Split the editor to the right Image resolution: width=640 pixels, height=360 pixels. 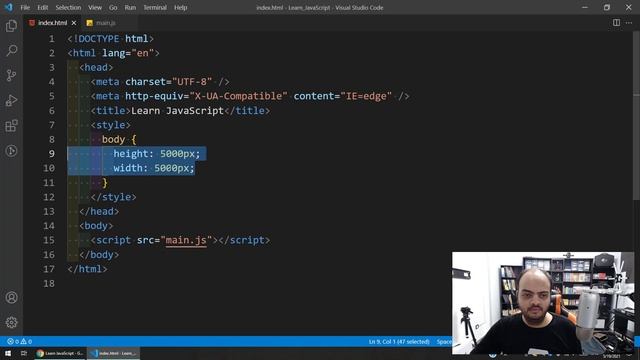(616, 23)
